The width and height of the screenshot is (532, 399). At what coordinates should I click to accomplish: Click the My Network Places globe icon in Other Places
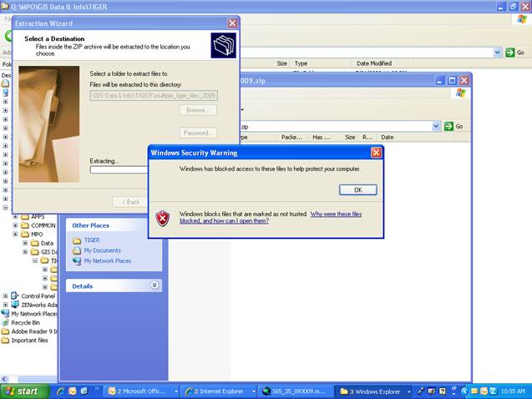[77, 260]
